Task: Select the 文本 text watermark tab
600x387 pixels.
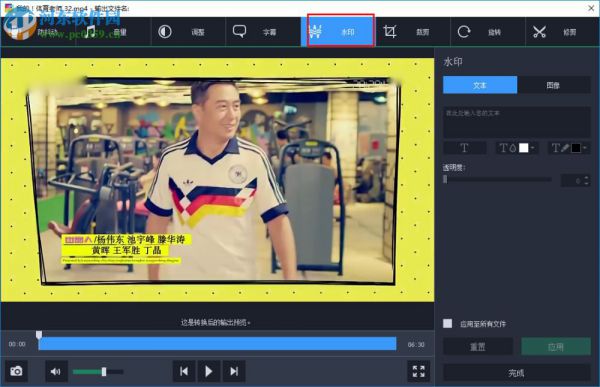Action: [480, 85]
